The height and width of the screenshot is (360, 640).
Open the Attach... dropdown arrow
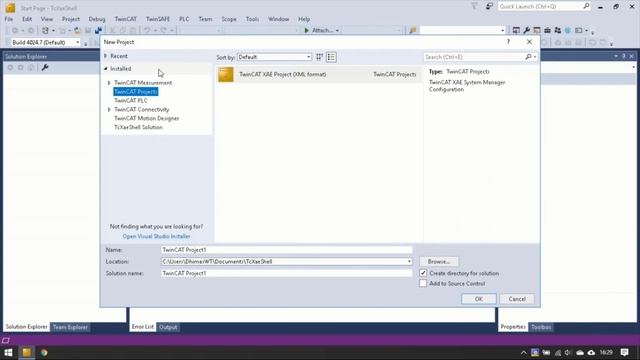[x=337, y=30]
